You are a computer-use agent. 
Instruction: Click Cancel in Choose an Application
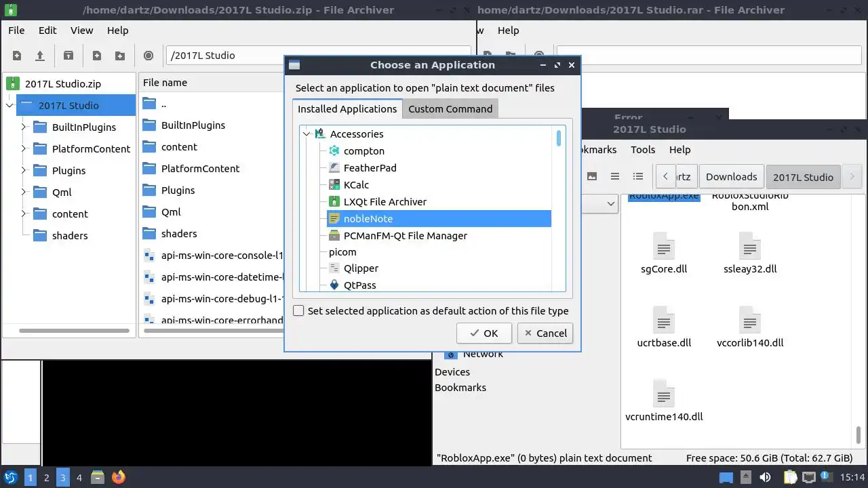tap(545, 333)
